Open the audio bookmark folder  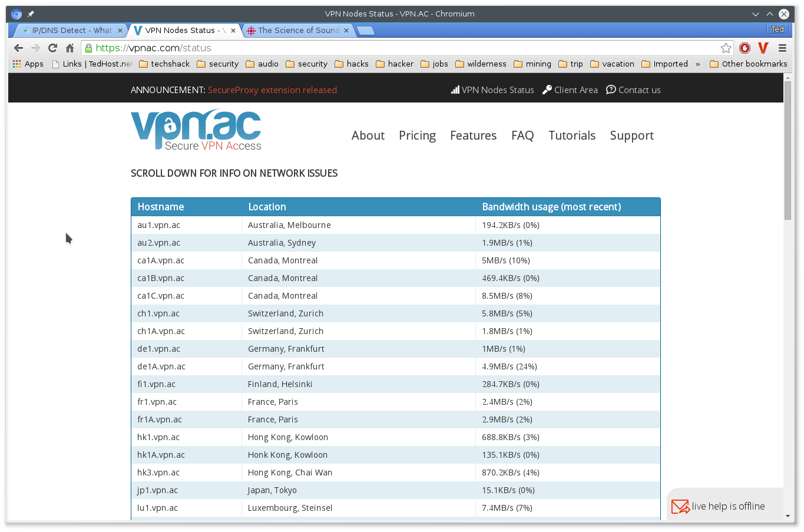(262, 64)
